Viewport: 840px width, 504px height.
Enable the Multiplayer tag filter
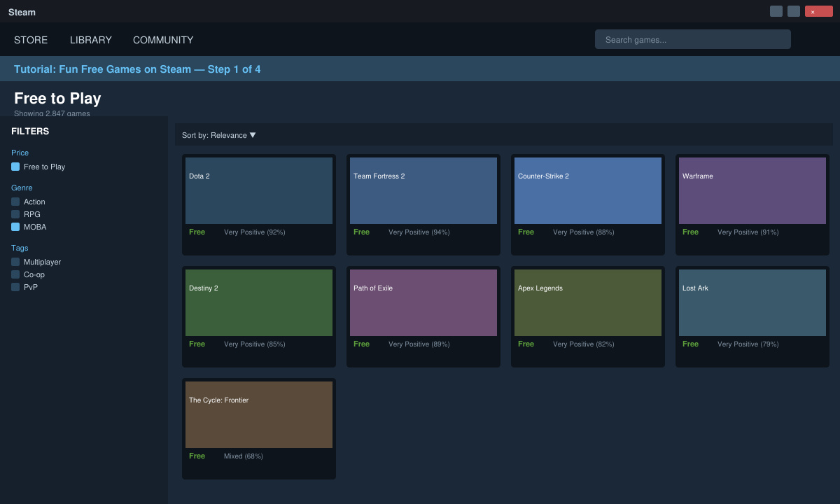click(x=15, y=262)
